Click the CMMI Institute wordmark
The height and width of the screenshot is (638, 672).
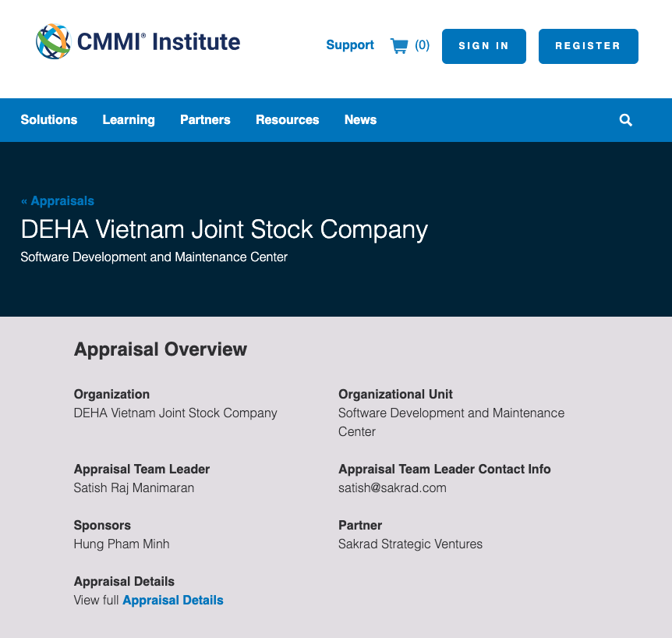(157, 42)
